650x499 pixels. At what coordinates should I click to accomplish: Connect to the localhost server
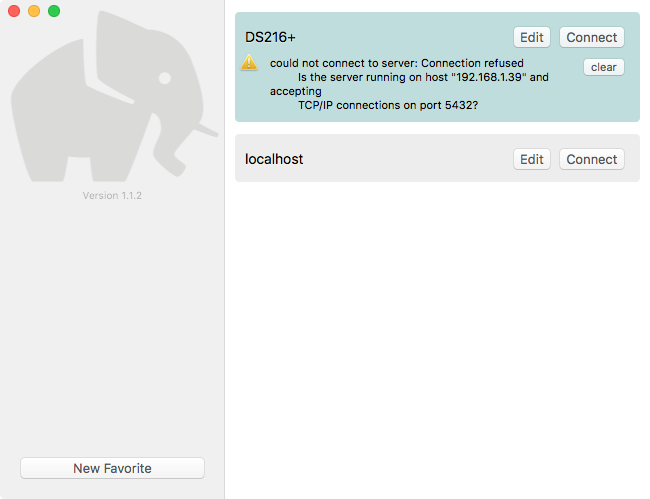click(592, 159)
